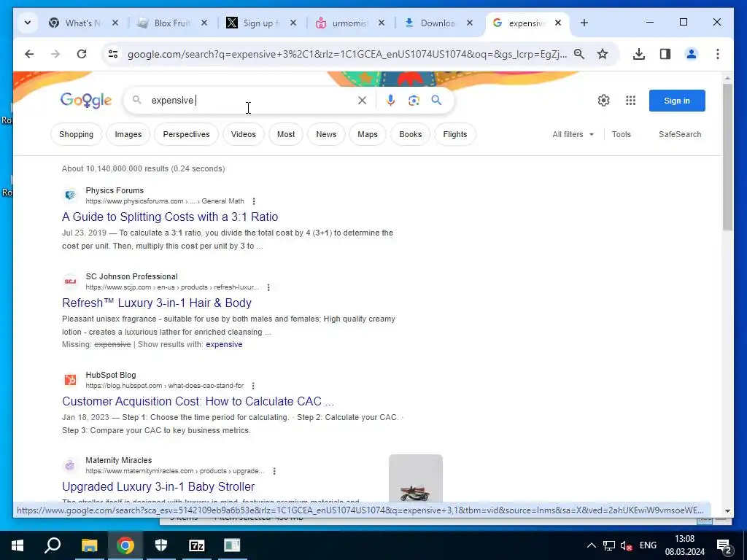Screen dimensions: 747x560
Task: Open more options for Maternity Miracles result
Action: 274,471
